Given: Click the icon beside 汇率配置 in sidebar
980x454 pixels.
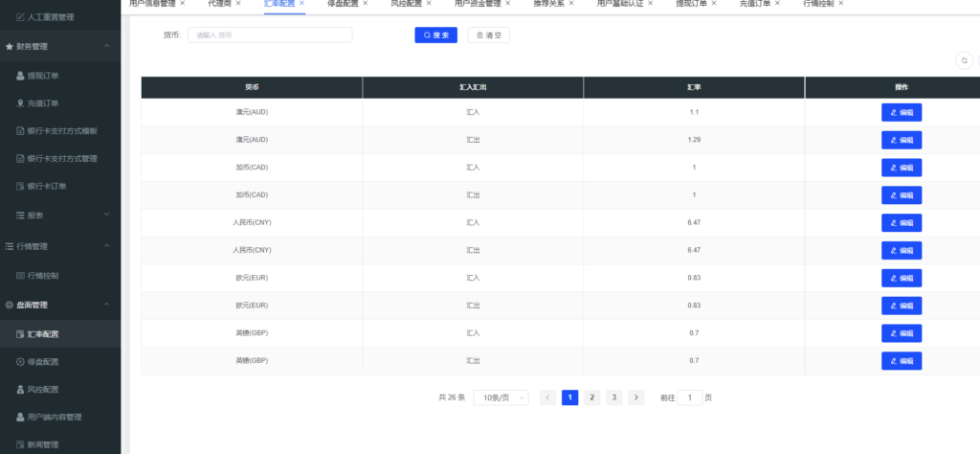Looking at the screenshot, I should 20,334.
